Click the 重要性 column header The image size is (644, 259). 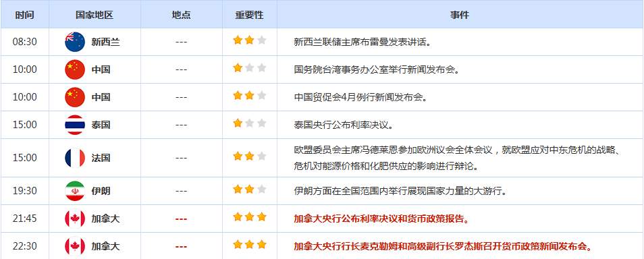pos(249,16)
